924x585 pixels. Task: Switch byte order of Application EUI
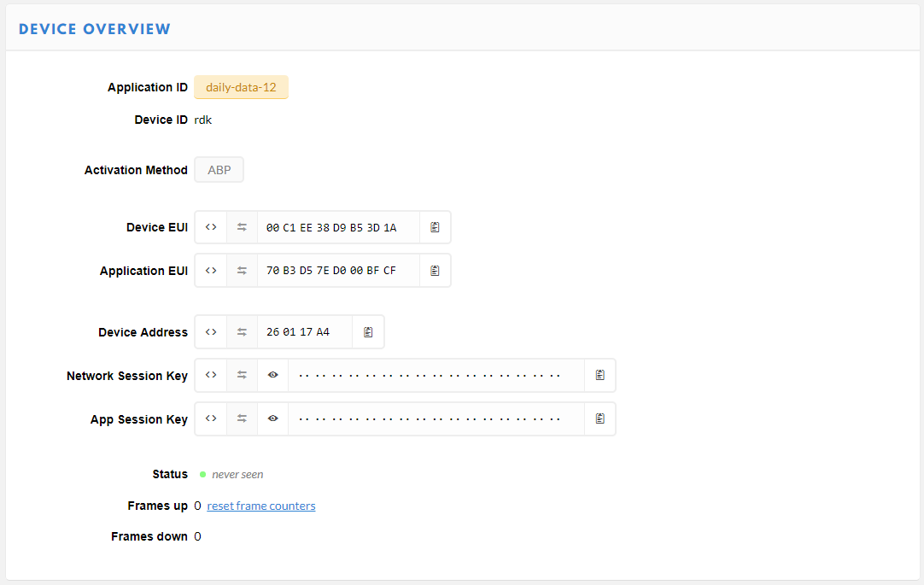click(x=242, y=271)
